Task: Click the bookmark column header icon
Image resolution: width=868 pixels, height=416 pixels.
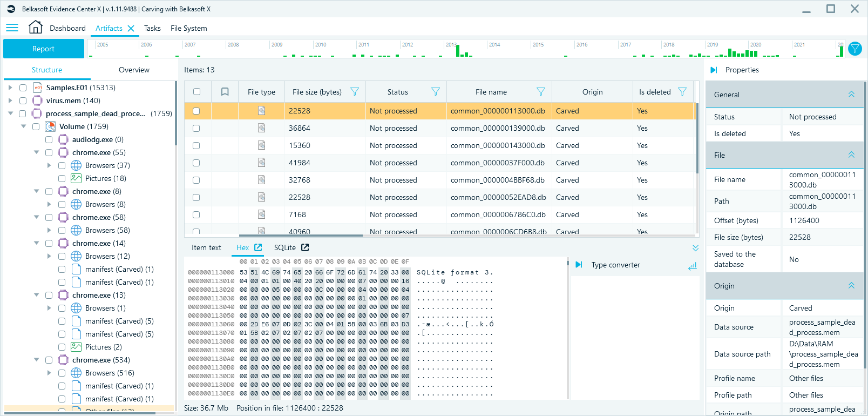Action: coord(225,92)
